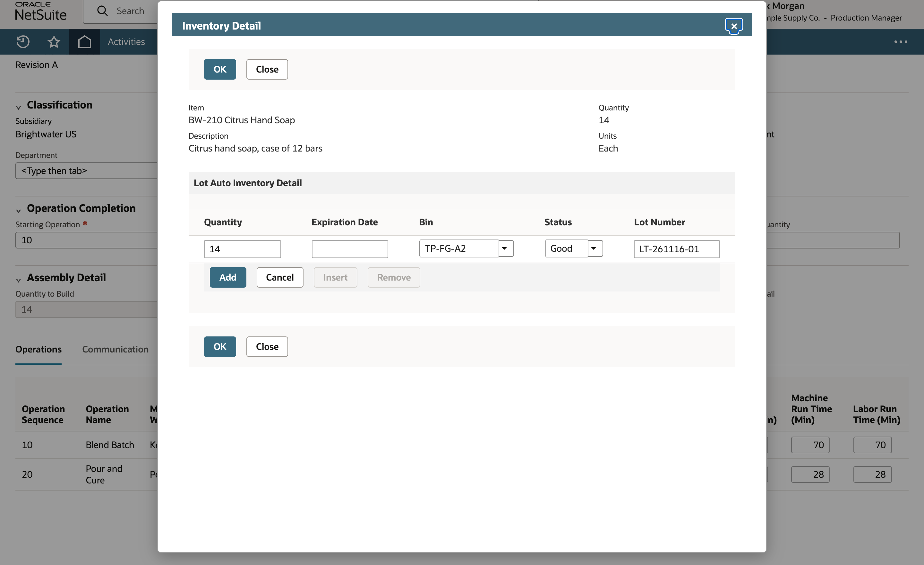Close the Inventory Detail dialog with X
This screenshot has height=565, width=924.
point(733,26)
